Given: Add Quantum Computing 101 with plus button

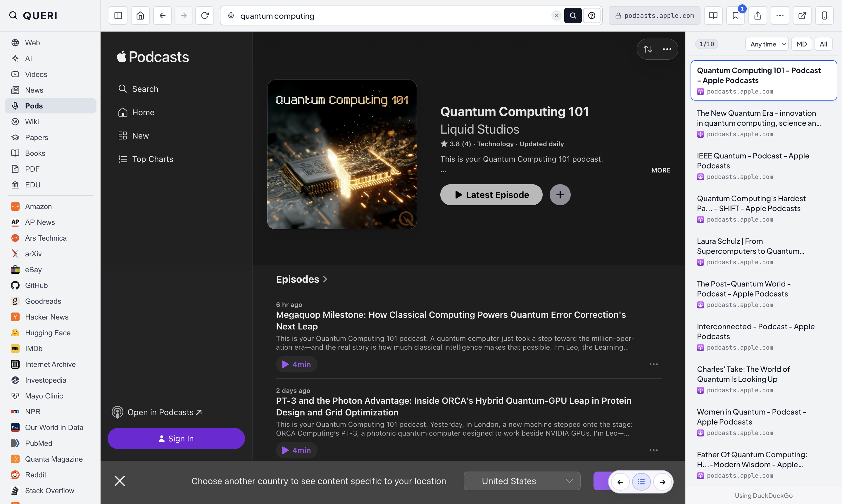Looking at the screenshot, I should (x=560, y=195).
